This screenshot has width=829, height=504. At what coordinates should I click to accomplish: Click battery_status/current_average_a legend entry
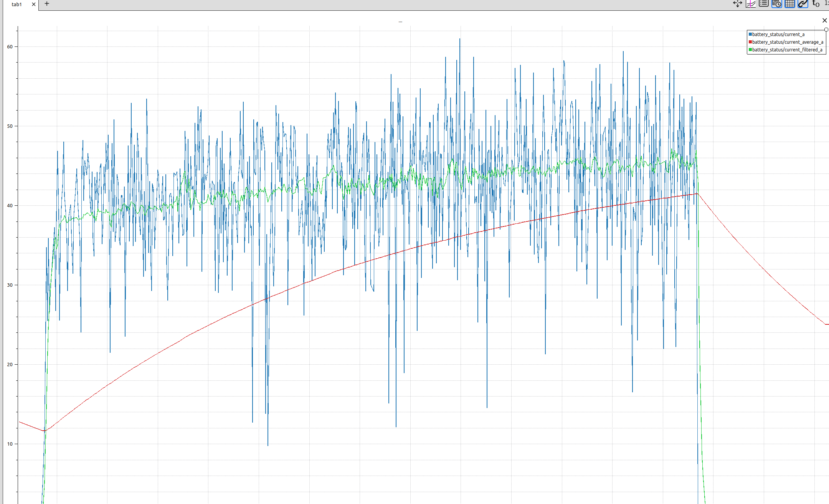coord(788,42)
